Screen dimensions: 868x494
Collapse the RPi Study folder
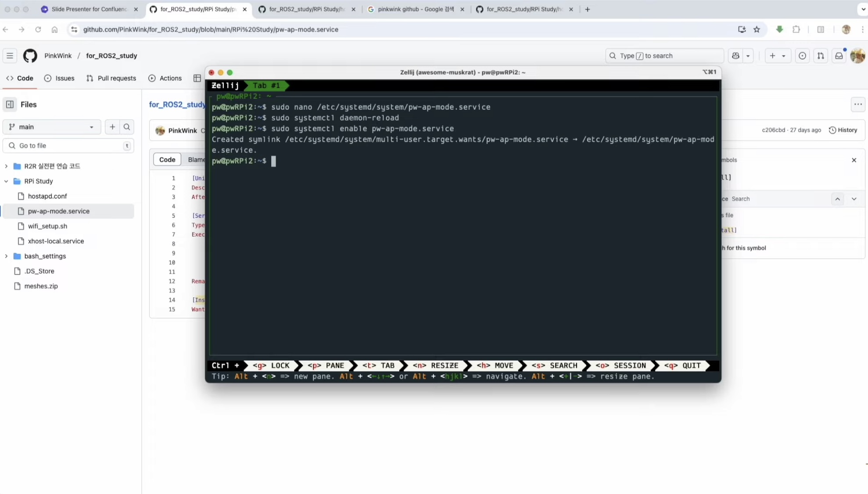click(x=6, y=181)
